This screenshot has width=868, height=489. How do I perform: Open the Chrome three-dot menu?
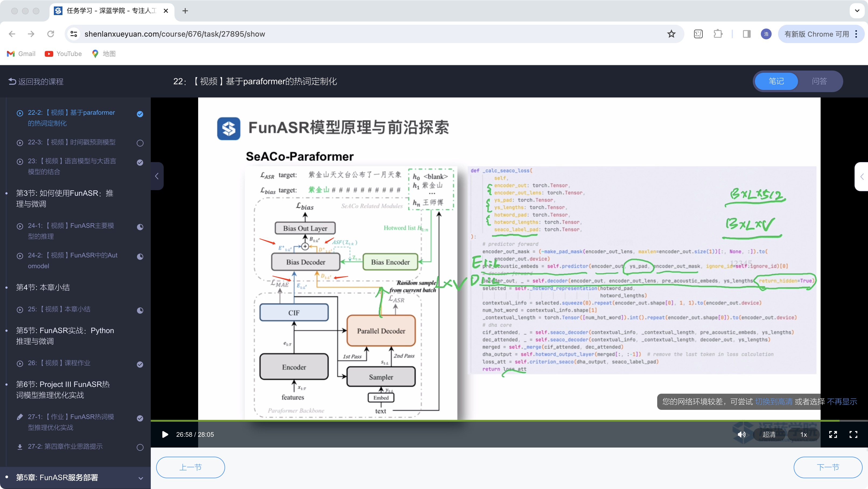[856, 34]
